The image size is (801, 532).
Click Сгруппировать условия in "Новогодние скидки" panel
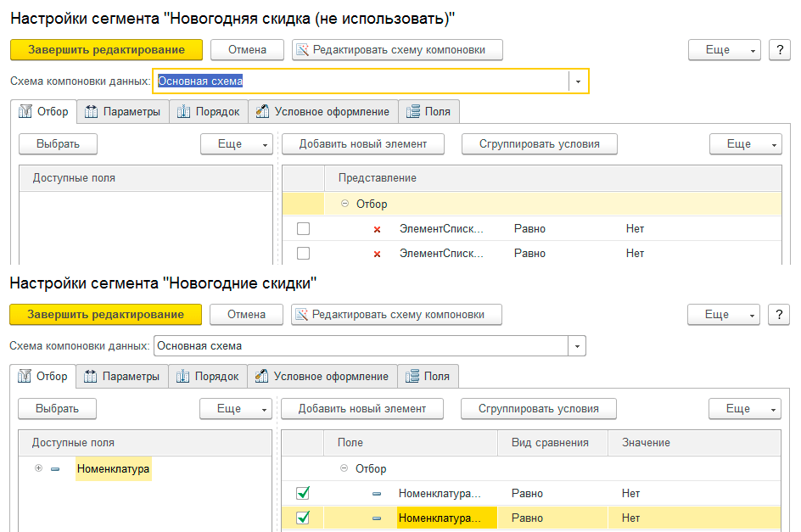tap(538, 409)
